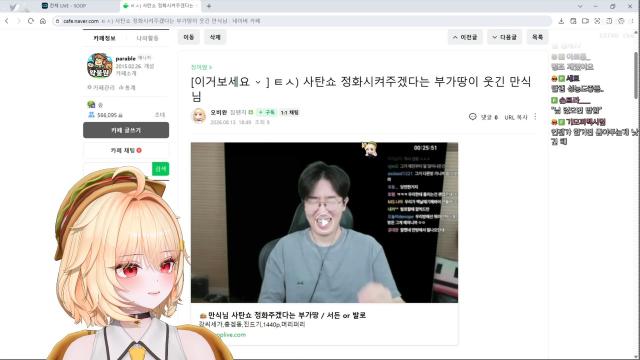Go to previous post via 이전글
Screen dimensions: 640x360
pos(465,37)
